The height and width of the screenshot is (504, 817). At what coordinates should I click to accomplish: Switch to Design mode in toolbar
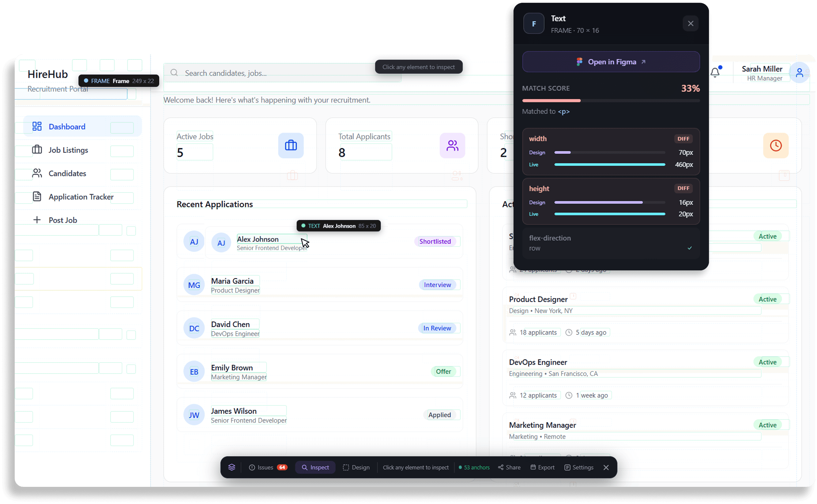pos(356,467)
